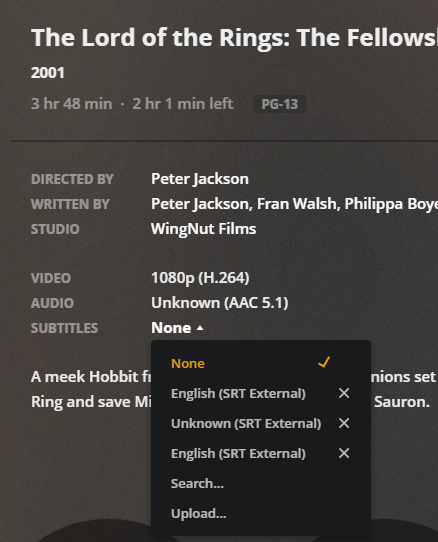Screen dimensions: 438x542
Task: Collapse the Subtitles dropdown caret arrow
Action: tap(200, 328)
